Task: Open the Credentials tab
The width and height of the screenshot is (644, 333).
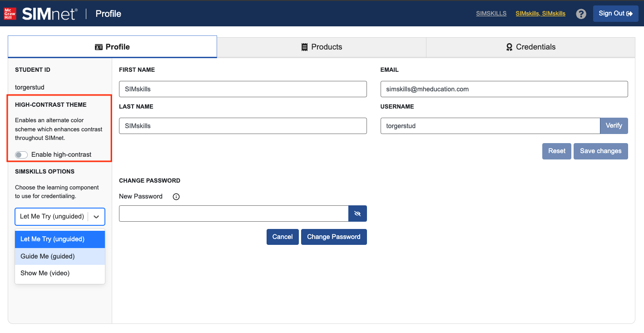Action: tap(530, 47)
